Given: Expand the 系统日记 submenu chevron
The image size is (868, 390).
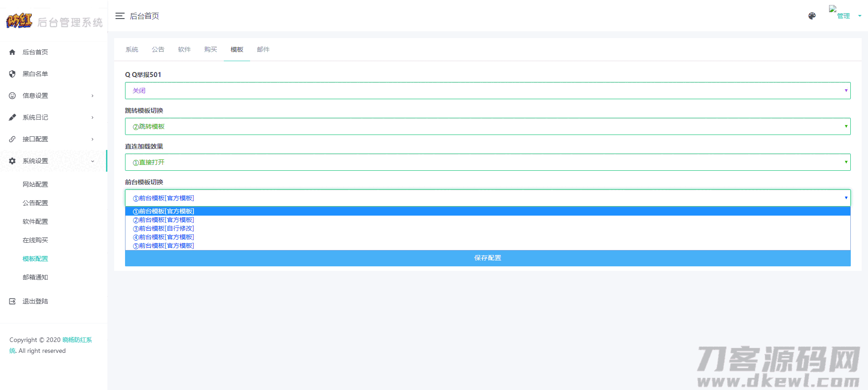Looking at the screenshot, I should [92, 117].
